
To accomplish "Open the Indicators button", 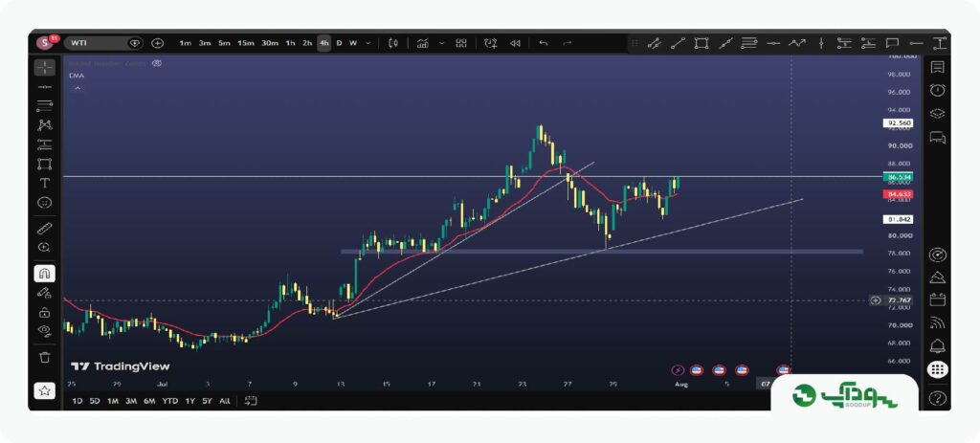I will 423,43.
